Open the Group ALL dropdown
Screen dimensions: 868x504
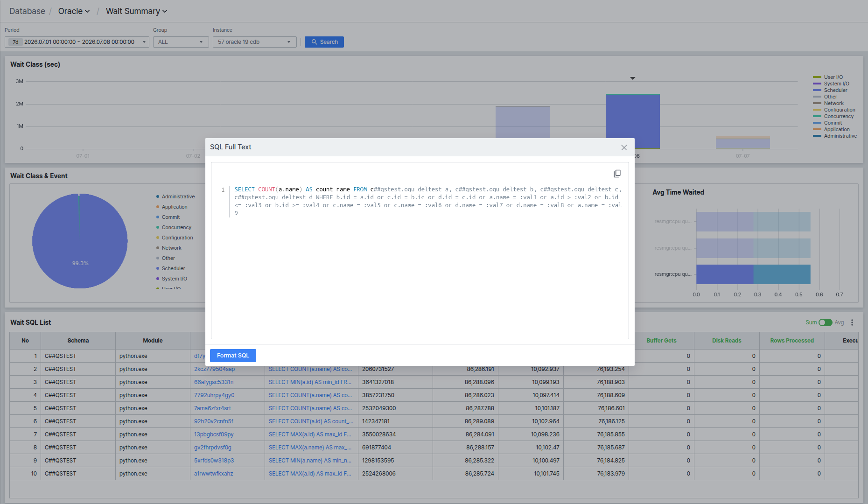point(181,42)
